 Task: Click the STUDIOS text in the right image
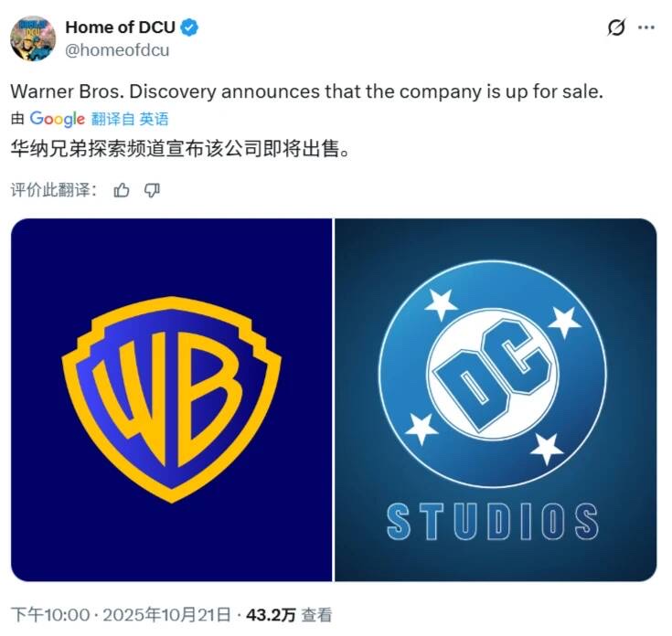493,521
